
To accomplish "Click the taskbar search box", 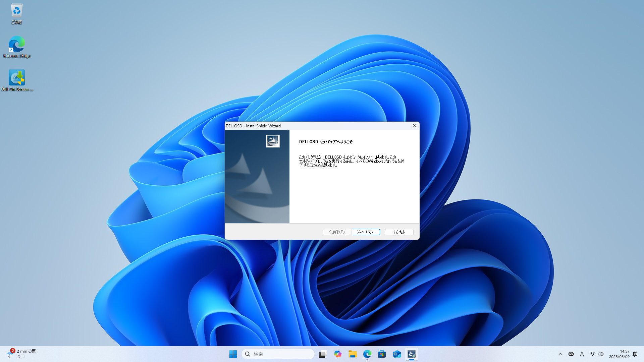I will click(x=278, y=354).
